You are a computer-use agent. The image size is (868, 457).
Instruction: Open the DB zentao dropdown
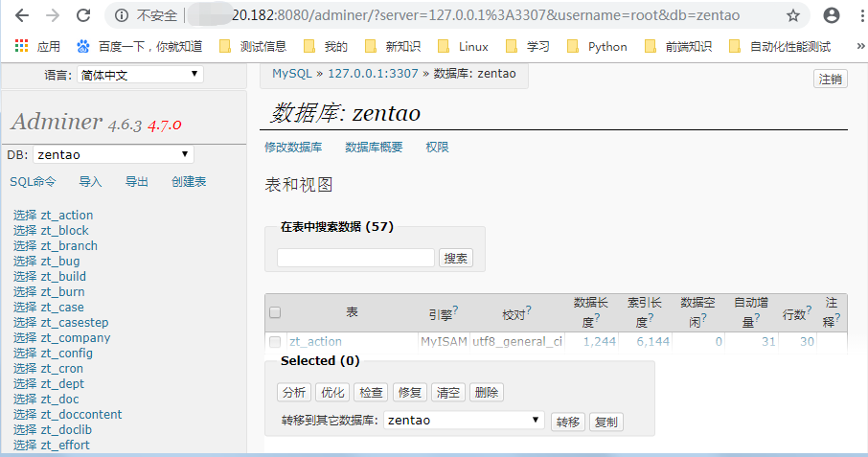(113, 154)
